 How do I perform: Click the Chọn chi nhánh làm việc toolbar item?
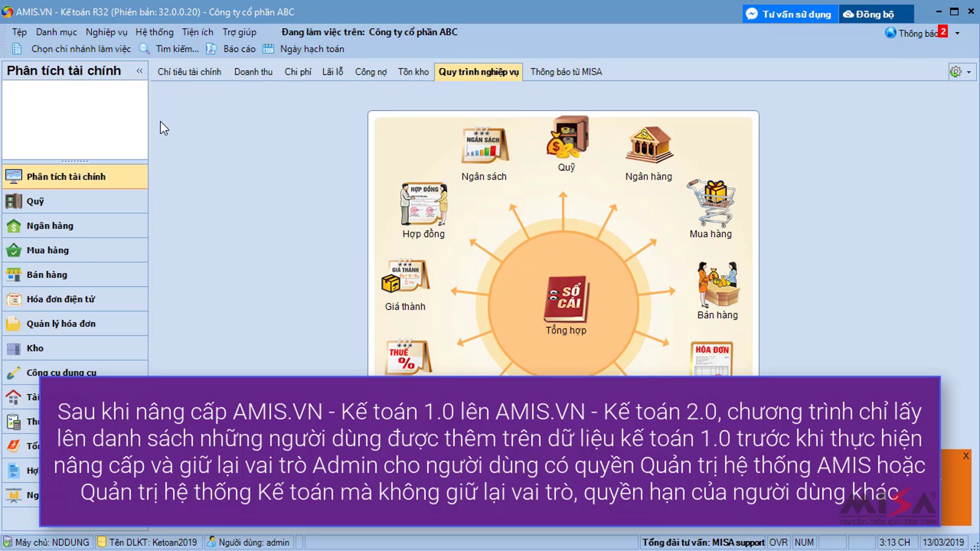(x=72, y=49)
